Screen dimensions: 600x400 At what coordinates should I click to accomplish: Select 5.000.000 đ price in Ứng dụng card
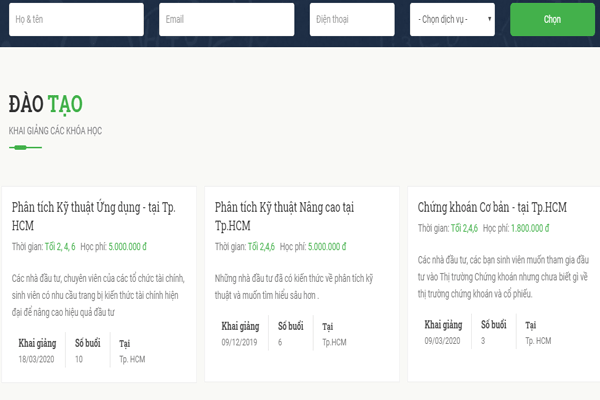[127, 247]
